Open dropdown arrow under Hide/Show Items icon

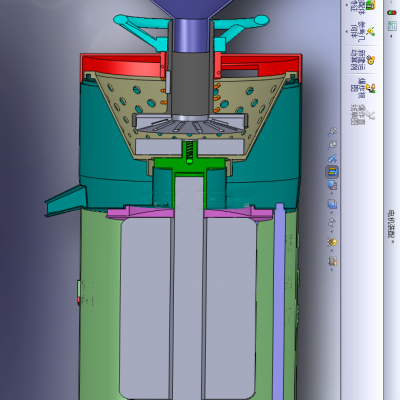tap(332, 231)
